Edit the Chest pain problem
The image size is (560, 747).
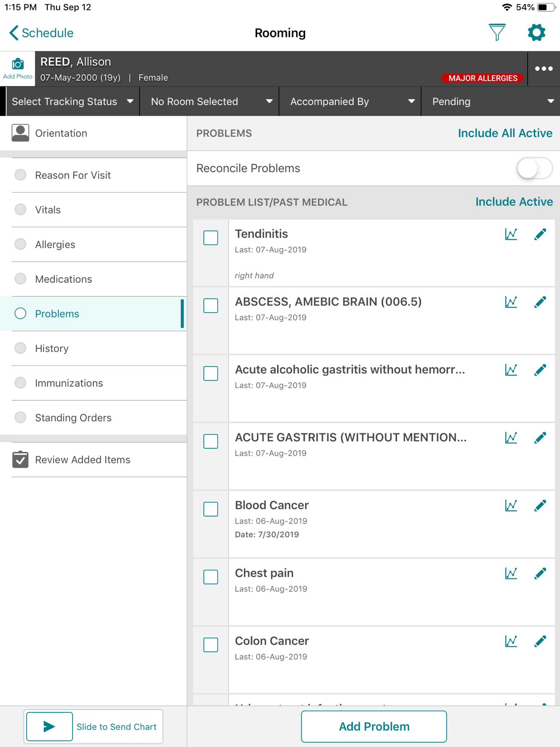click(540, 573)
